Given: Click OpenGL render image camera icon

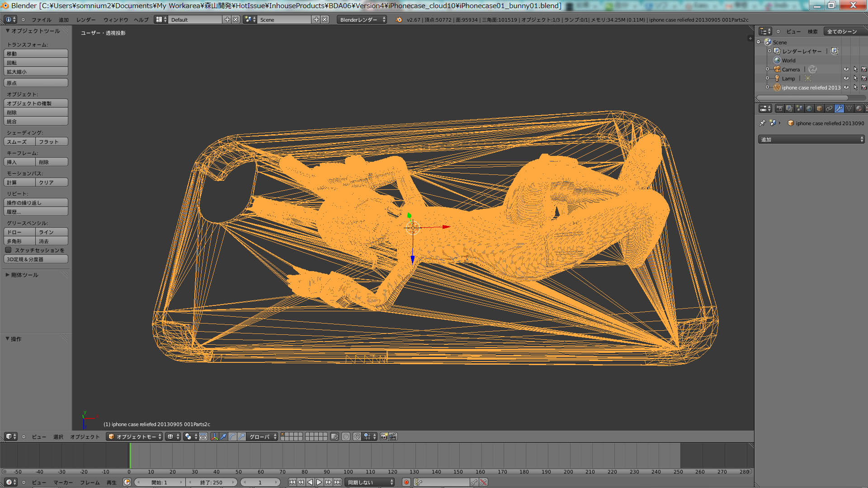Looking at the screenshot, I should click(x=384, y=436).
